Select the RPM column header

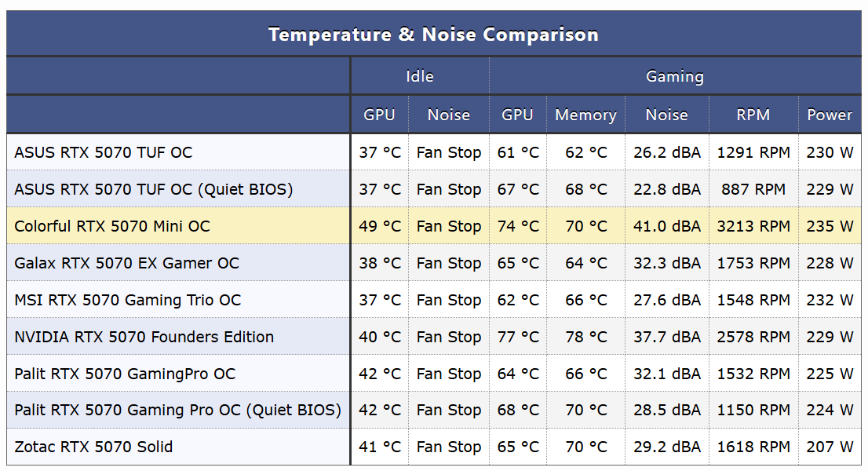coord(753,115)
